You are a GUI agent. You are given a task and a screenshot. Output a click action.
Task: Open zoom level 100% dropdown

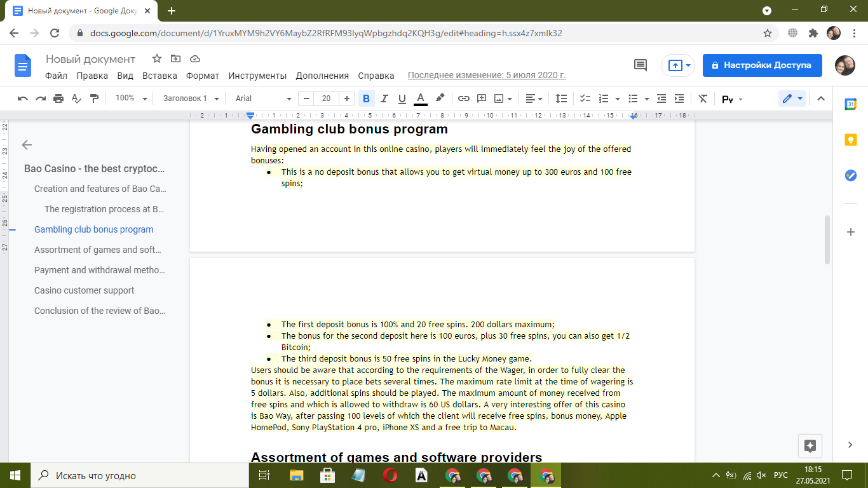click(x=131, y=98)
